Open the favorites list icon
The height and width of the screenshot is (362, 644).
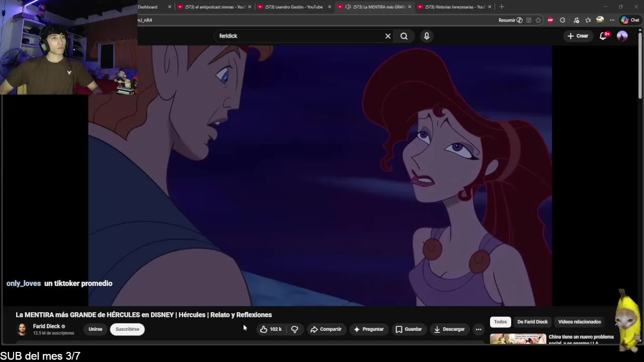[588, 20]
